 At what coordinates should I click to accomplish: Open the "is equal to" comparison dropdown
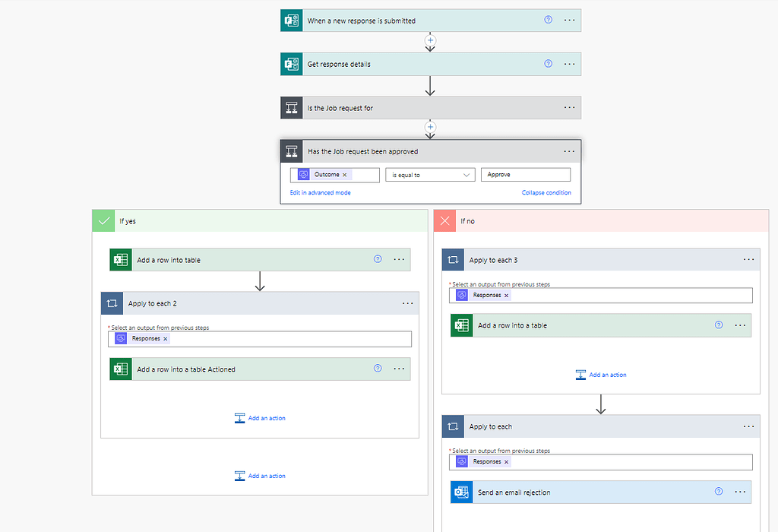tap(430, 174)
